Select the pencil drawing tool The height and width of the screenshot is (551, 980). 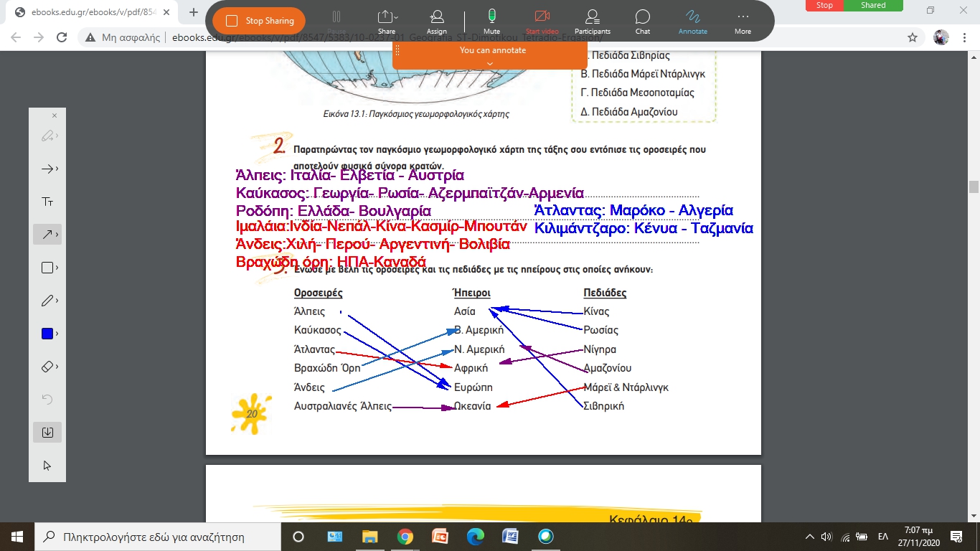(x=47, y=301)
